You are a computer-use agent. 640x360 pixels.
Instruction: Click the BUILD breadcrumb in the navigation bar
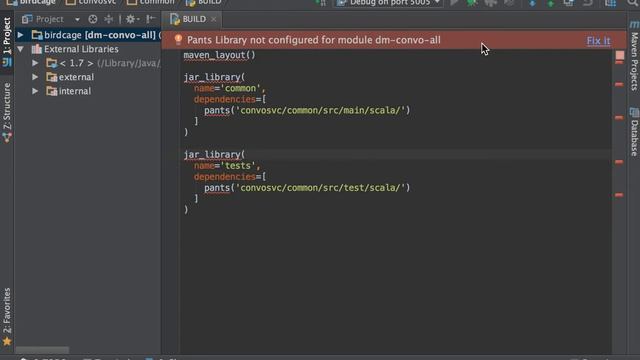click(x=203, y=2)
